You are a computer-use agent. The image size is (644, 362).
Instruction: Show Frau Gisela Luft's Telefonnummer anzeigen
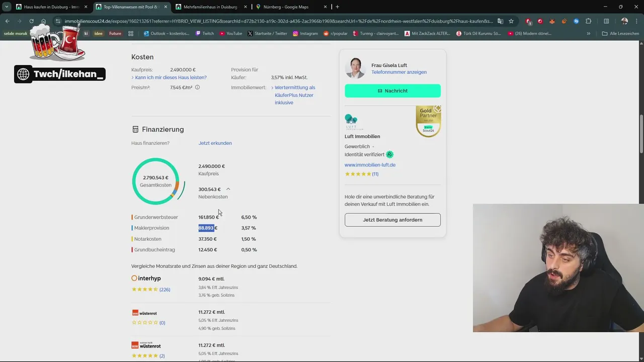pyautogui.click(x=399, y=72)
